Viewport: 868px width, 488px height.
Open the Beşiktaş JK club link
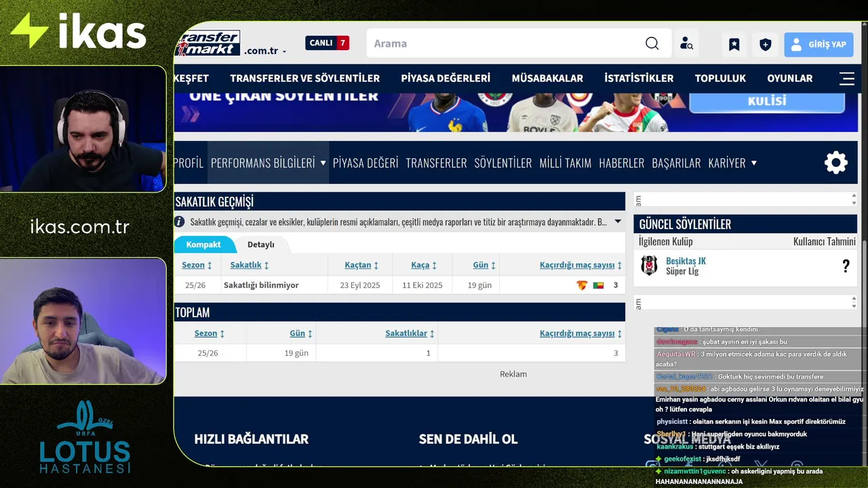[x=686, y=261]
